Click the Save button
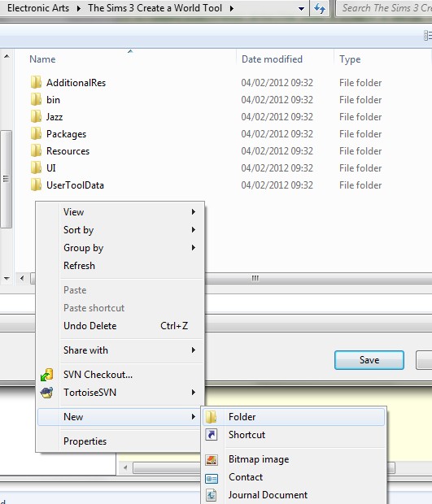The height and width of the screenshot is (504, 432). click(369, 360)
